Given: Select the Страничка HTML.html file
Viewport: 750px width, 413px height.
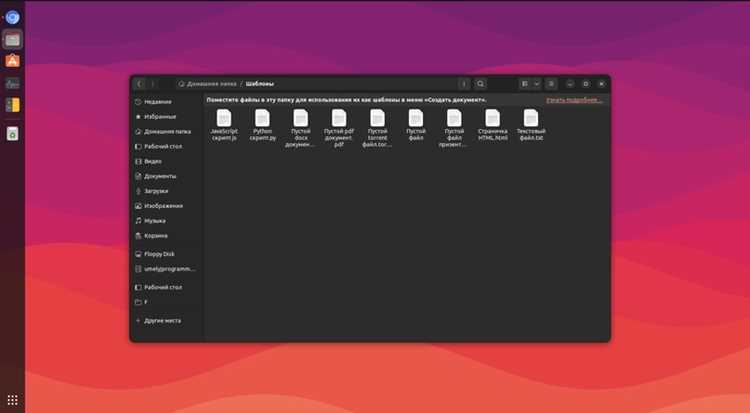Looking at the screenshot, I should (x=492, y=125).
